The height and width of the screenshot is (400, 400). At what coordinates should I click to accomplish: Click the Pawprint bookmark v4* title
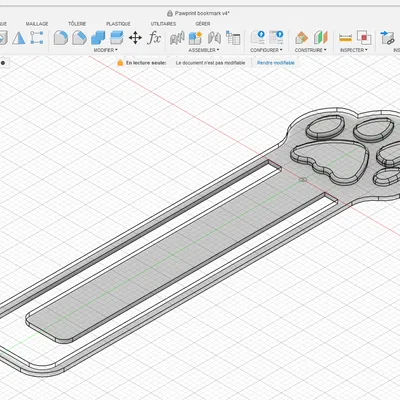(202, 13)
